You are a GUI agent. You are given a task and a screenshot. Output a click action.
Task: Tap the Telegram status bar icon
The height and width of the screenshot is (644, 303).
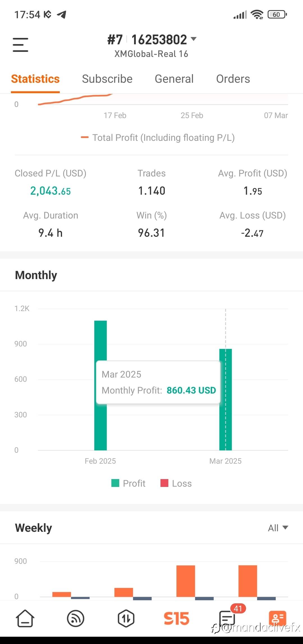[61, 14]
